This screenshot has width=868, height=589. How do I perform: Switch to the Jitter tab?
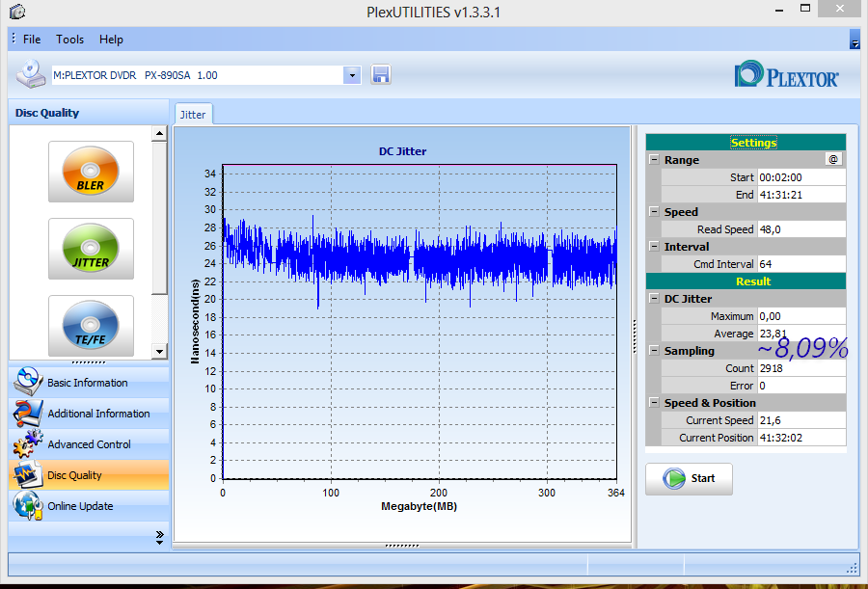(193, 115)
